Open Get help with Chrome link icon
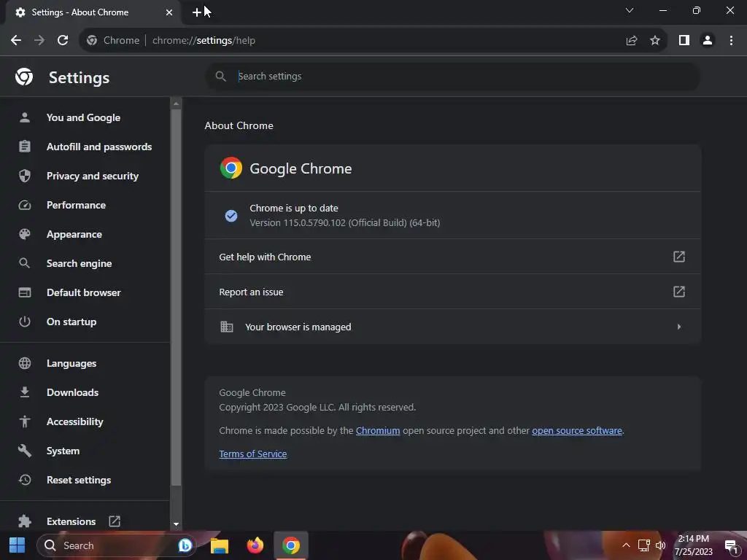Image resolution: width=747 pixels, height=560 pixels. click(679, 257)
